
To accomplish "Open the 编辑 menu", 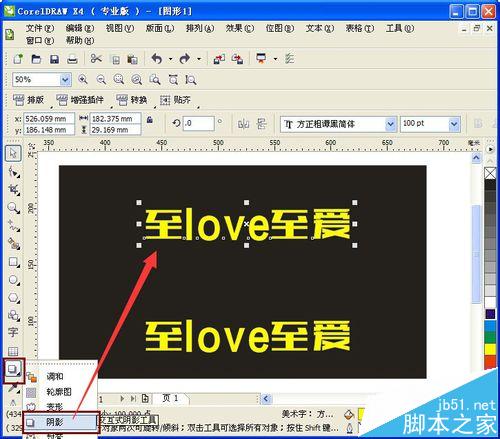I will tap(80, 28).
